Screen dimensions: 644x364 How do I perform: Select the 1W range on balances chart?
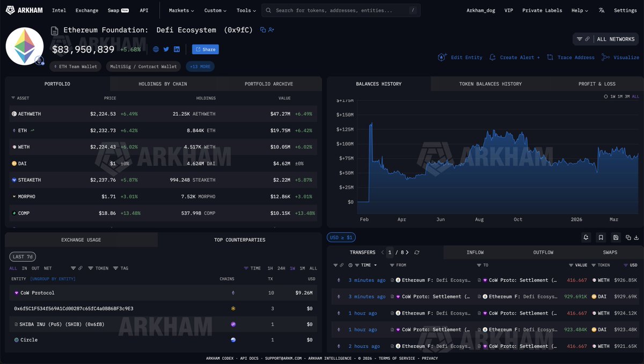(x=613, y=96)
